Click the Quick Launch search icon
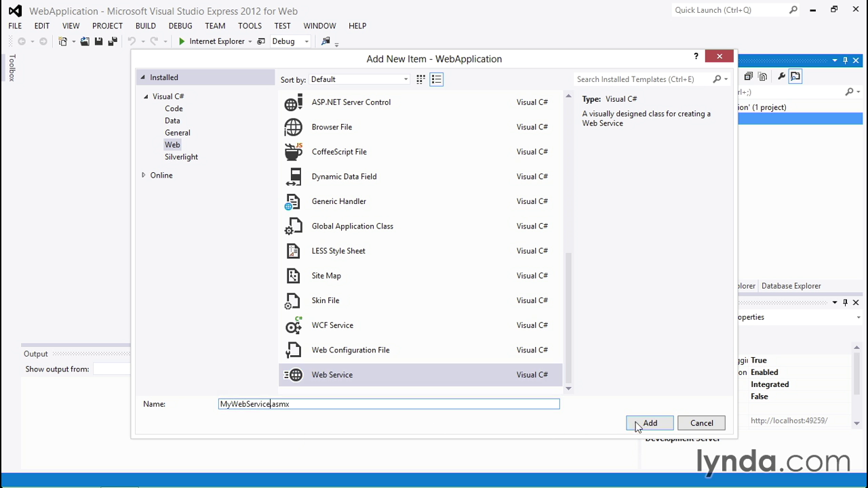 793,10
